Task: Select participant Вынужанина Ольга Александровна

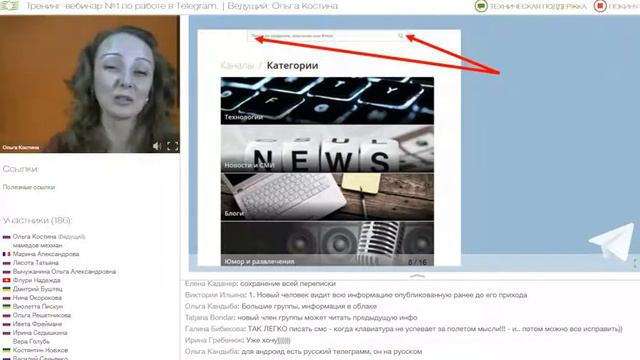Action: click(64, 271)
